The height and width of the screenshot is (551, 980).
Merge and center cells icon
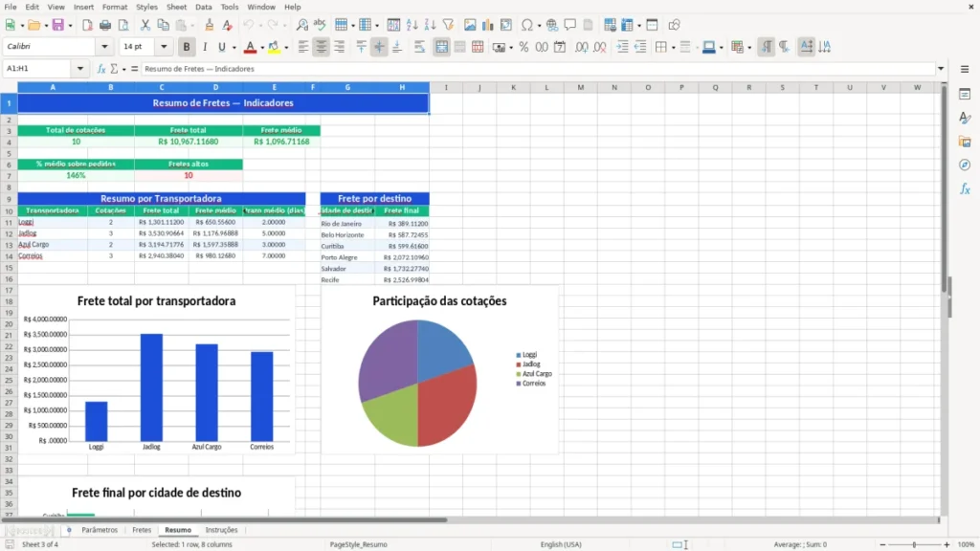pos(441,47)
